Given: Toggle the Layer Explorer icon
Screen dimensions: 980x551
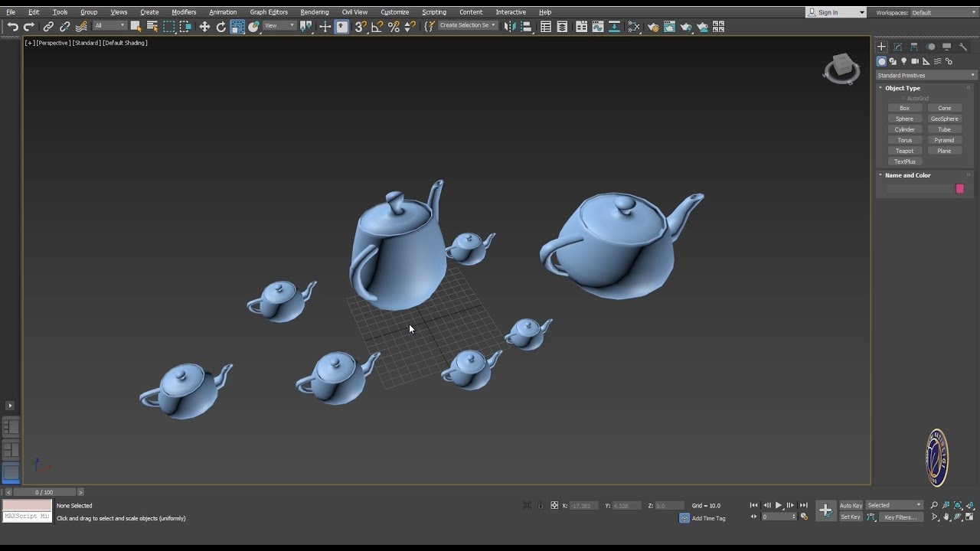Looking at the screenshot, I should click(562, 27).
